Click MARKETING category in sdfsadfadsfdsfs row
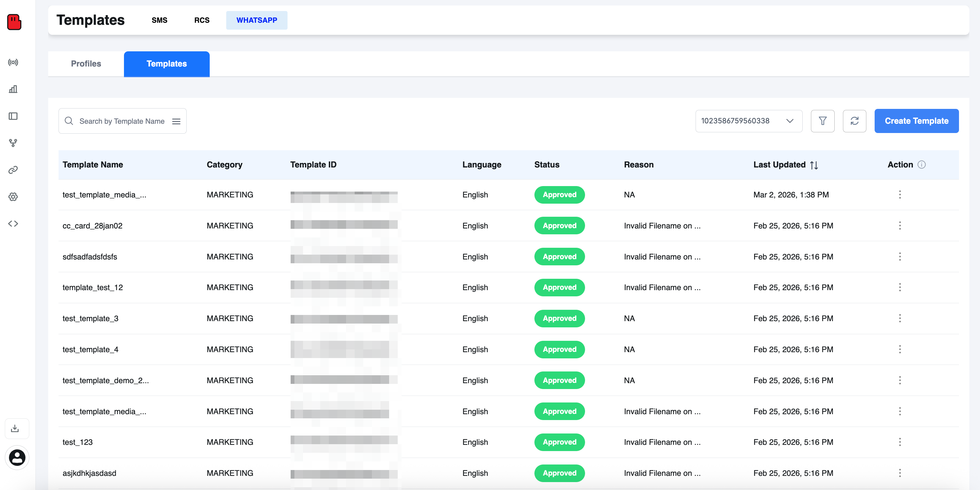This screenshot has width=980, height=490. coord(230,257)
